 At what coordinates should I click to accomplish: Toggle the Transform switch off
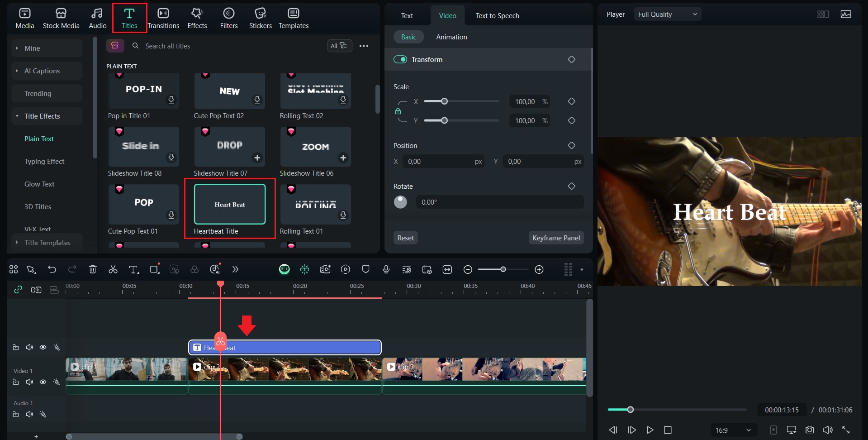pos(400,59)
